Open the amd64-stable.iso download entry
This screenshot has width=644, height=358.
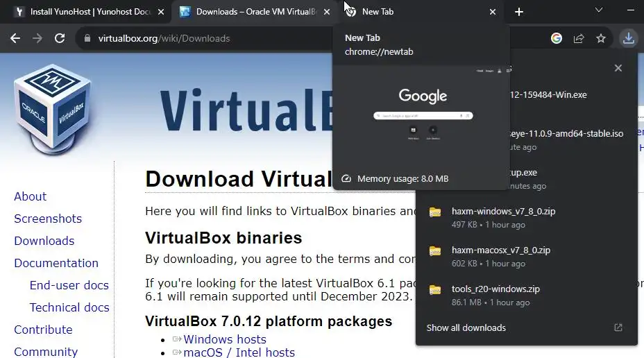point(566,133)
